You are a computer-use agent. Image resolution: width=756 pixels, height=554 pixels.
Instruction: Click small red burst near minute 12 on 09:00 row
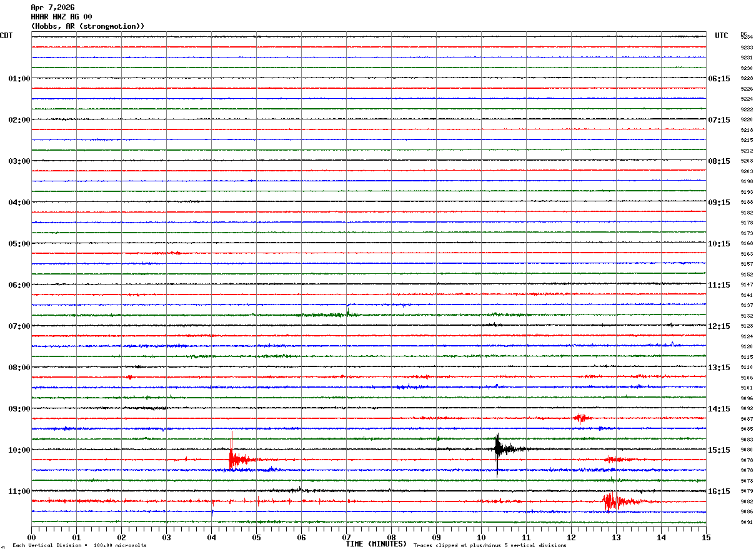[x=582, y=418]
